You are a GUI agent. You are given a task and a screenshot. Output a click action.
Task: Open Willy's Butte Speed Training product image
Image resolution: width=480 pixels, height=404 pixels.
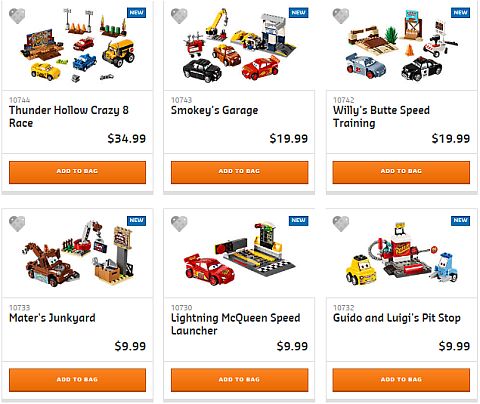click(401, 45)
